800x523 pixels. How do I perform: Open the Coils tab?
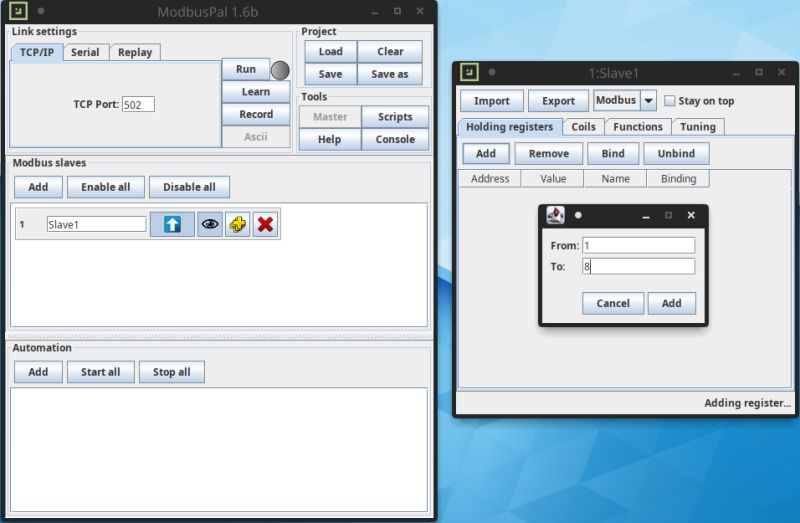tap(583, 127)
